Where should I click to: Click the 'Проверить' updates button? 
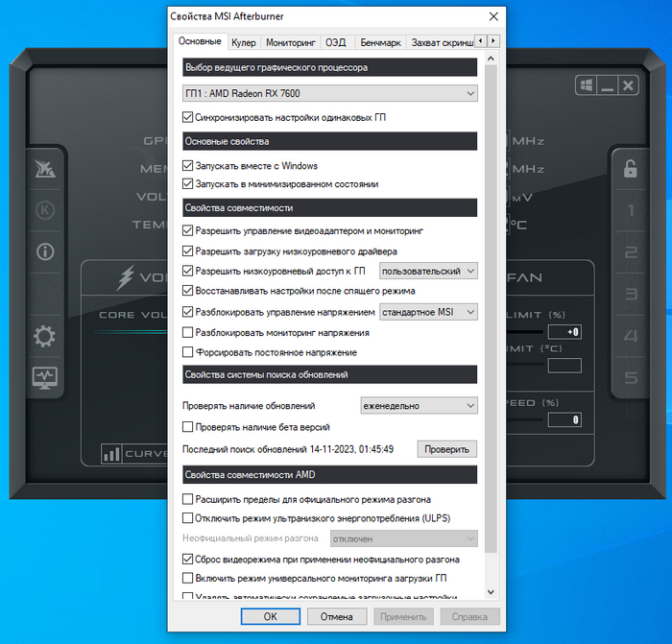[447, 449]
